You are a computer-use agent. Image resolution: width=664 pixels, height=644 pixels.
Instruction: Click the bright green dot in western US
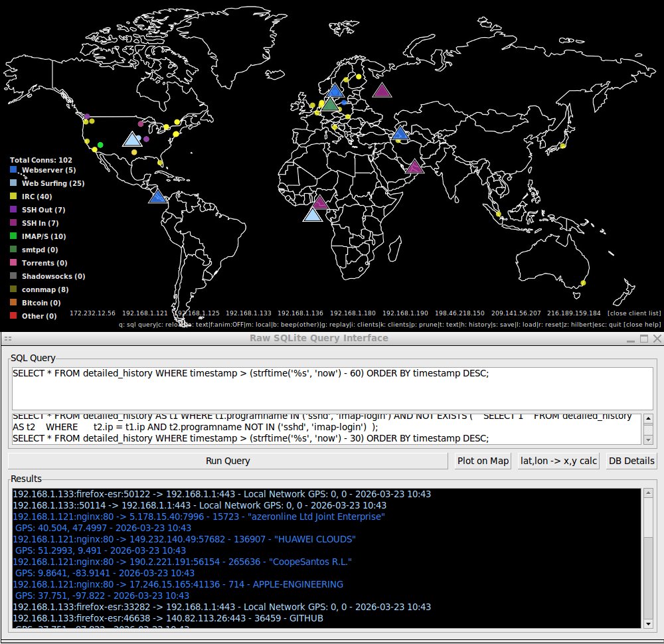tap(100, 145)
